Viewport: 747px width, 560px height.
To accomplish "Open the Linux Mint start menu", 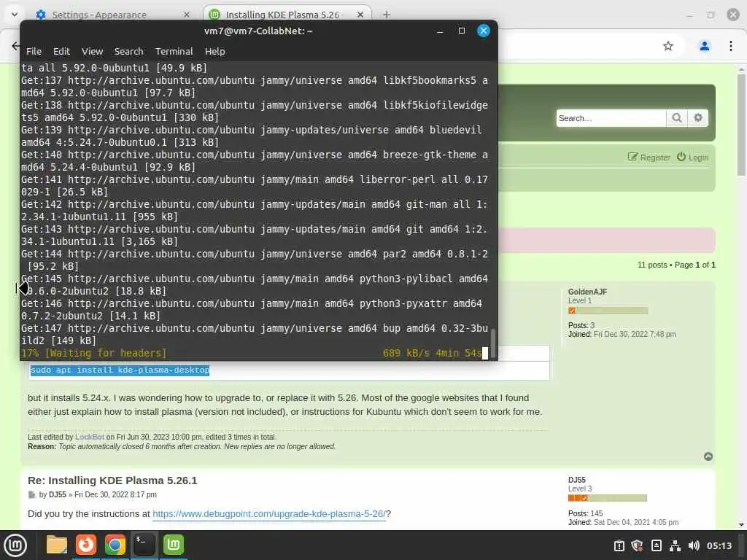I will 15,545.
